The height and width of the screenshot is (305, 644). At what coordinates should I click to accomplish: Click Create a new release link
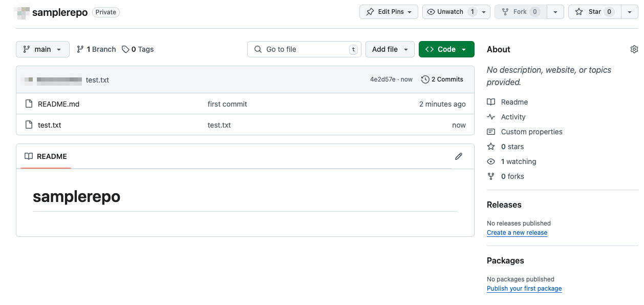point(517,233)
